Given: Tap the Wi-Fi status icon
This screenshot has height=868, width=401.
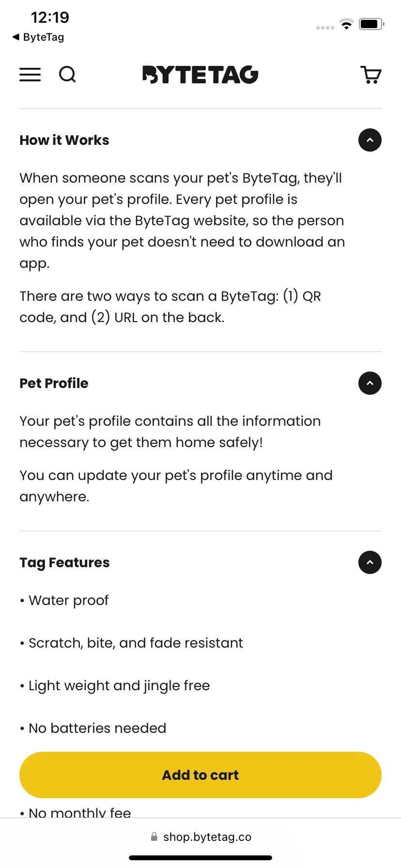Looking at the screenshot, I should (x=346, y=24).
